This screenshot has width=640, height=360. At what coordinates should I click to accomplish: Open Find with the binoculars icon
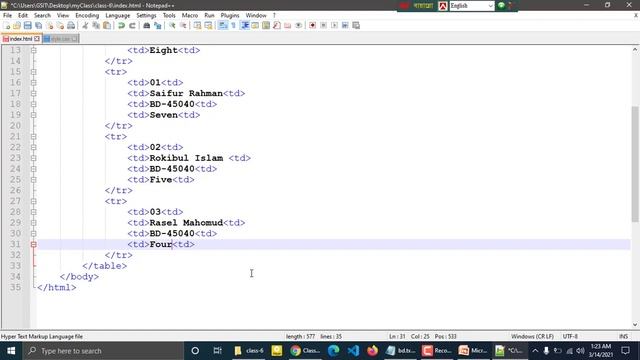tap(147, 25)
